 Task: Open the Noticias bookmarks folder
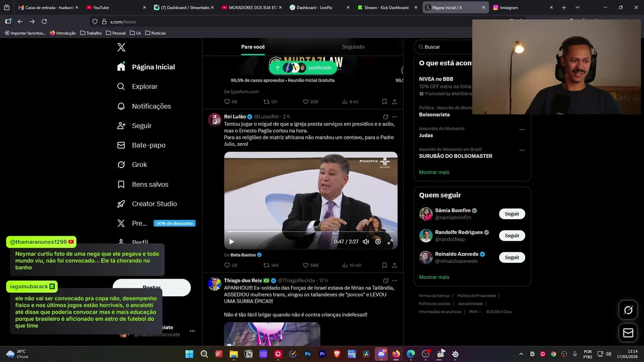tap(155, 33)
